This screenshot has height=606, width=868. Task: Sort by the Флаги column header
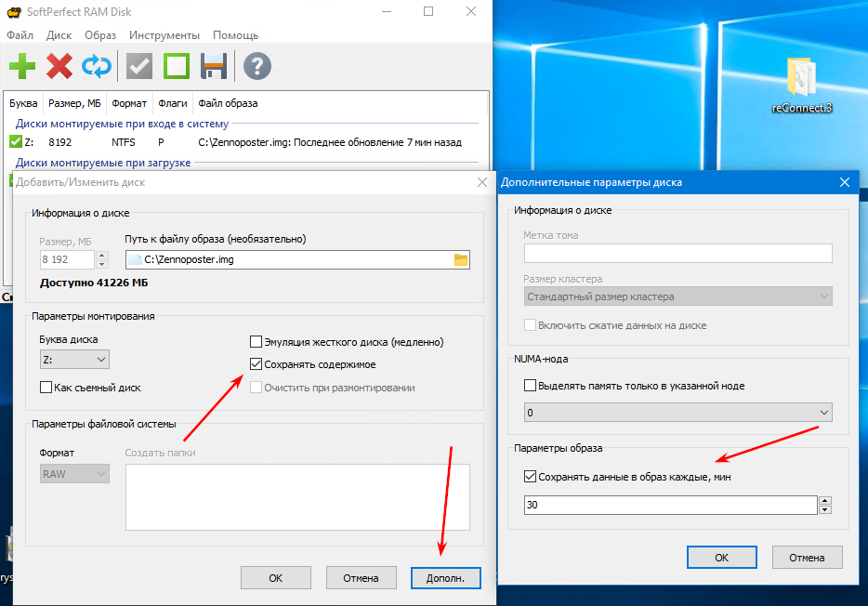point(173,103)
